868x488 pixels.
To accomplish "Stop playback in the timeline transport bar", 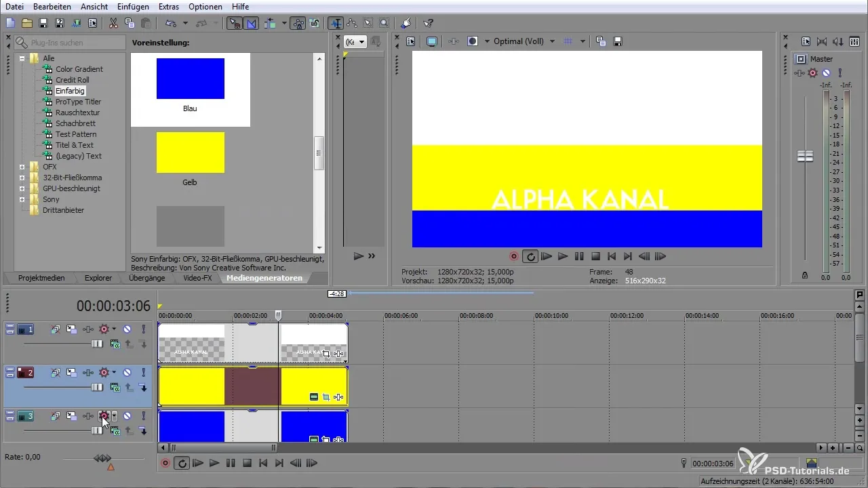I will click(247, 464).
